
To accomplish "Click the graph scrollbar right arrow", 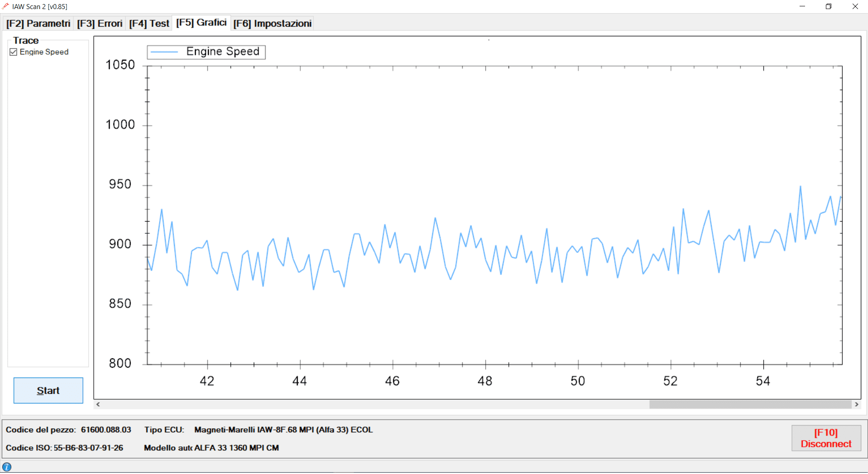I will click(x=856, y=404).
